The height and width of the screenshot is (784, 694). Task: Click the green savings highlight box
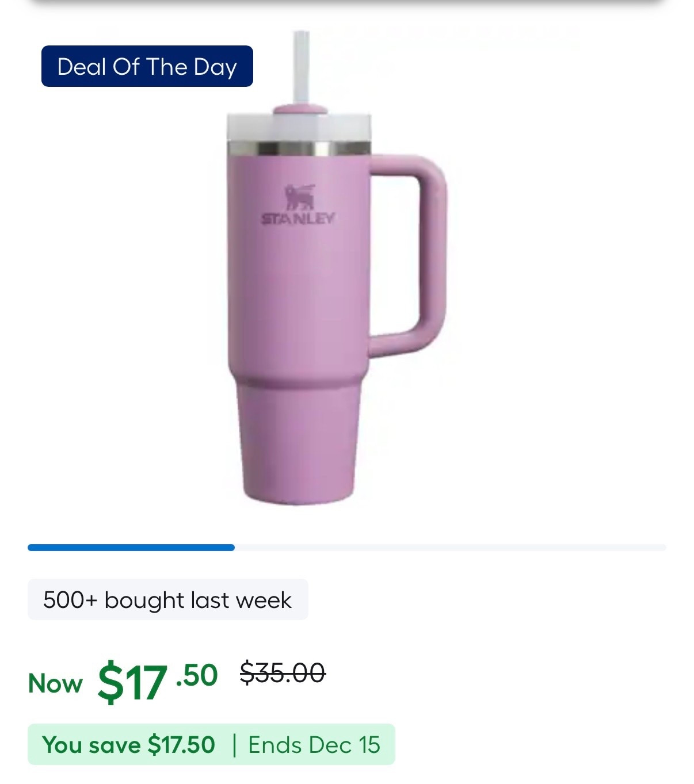tap(213, 744)
